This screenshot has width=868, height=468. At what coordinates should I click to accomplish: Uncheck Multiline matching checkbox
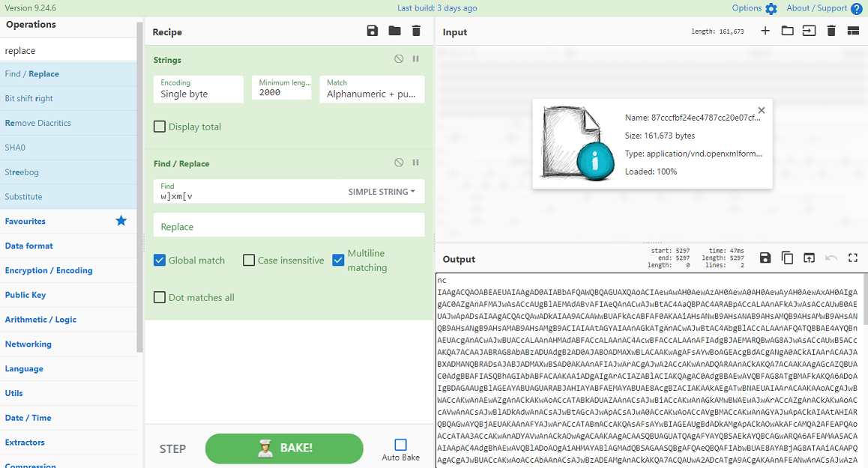pyautogui.click(x=338, y=260)
